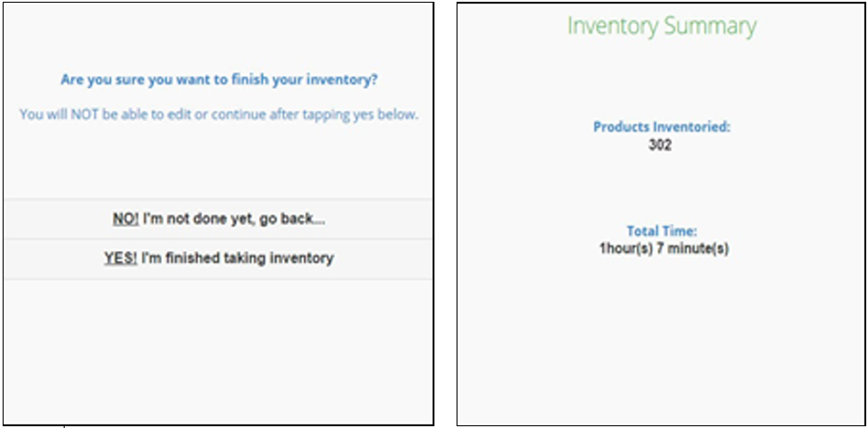Select the Products Inventoried label
Viewport: 868px width, 428px height.
point(662,127)
